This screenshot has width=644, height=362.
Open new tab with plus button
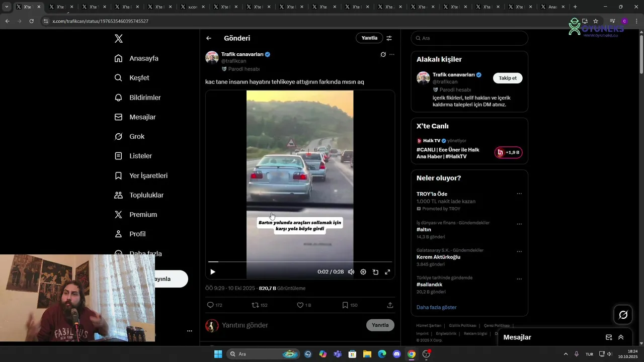point(575,7)
